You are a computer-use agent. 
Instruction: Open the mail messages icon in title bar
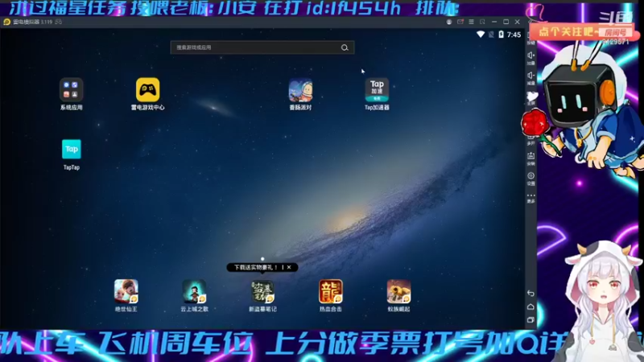(460, 22)
